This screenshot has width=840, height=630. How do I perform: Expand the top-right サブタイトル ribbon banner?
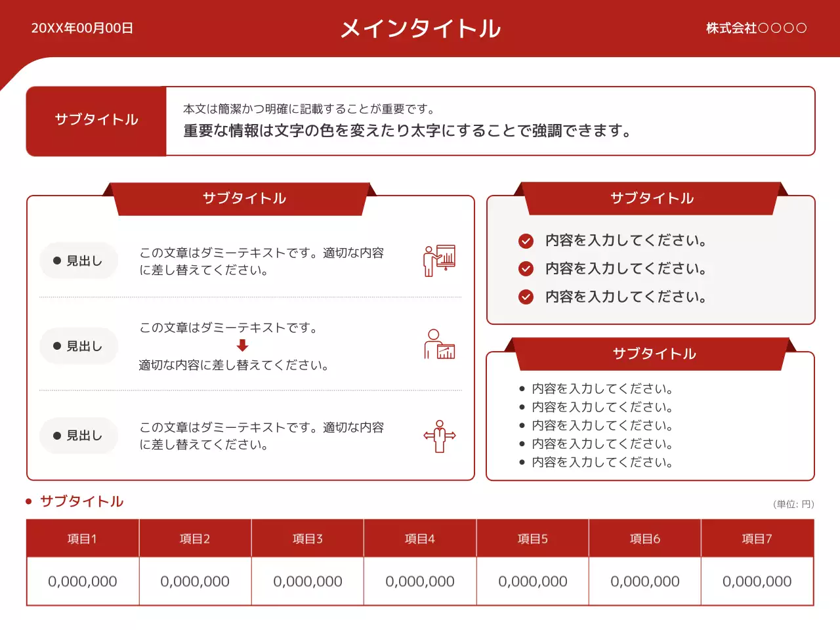click(652, 198)
